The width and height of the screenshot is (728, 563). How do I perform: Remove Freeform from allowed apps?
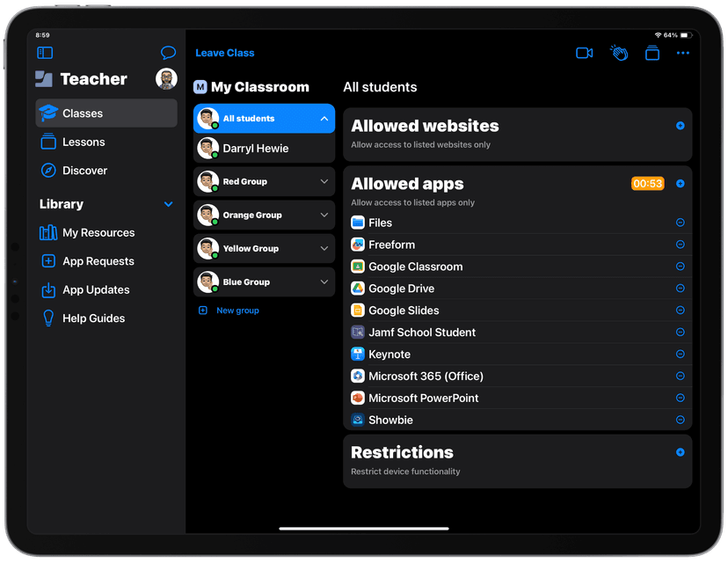click(680, 245)
